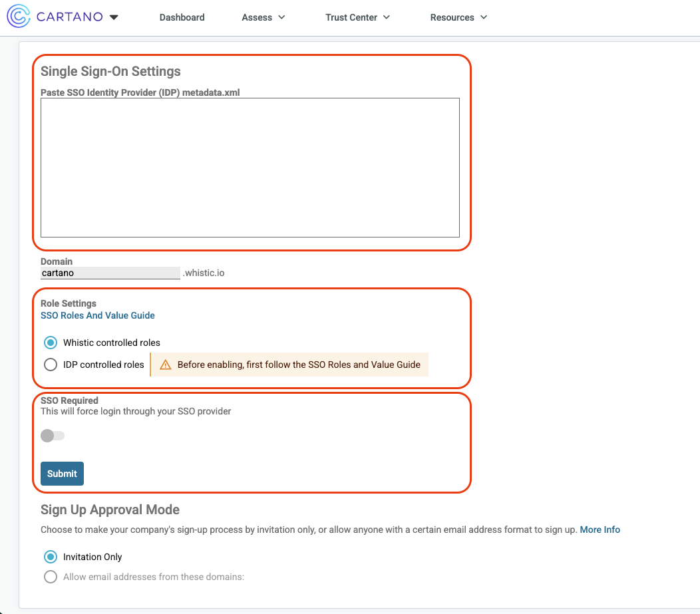Click the Cartano circular logo icon
The width and height of the screenshot is (700, 614).
(x=19, y=17)
